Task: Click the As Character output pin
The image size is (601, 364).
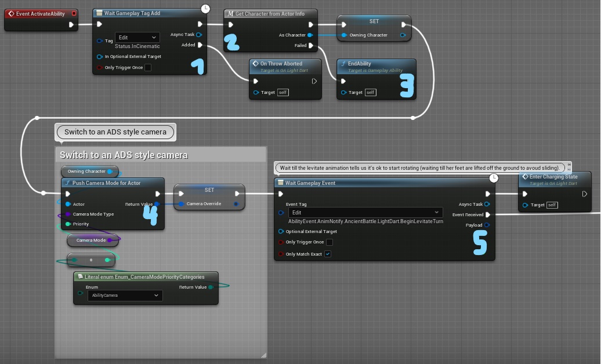Action: click(310, 35)
